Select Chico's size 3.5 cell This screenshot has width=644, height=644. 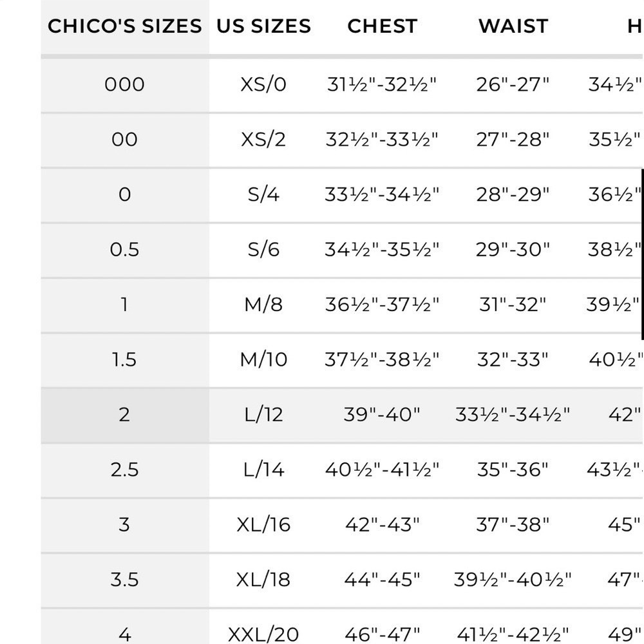click(125, 580)
